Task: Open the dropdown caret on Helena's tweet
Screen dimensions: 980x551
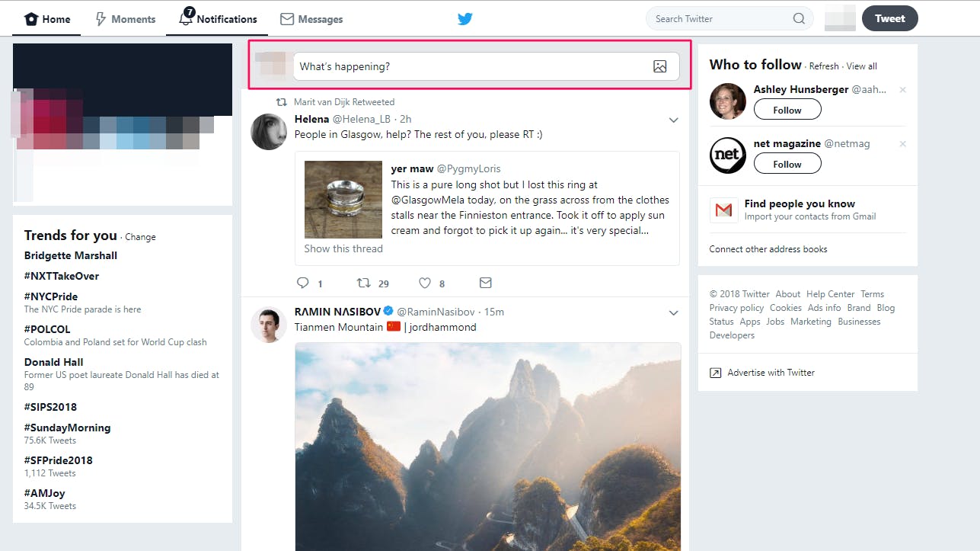Action: click(673, 120)
